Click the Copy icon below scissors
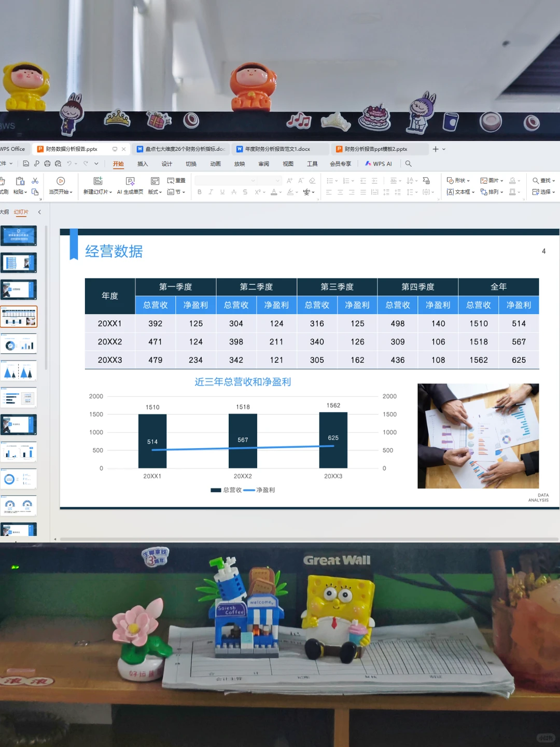This screenshot has width=560, height=747. (x=35, y=192)
